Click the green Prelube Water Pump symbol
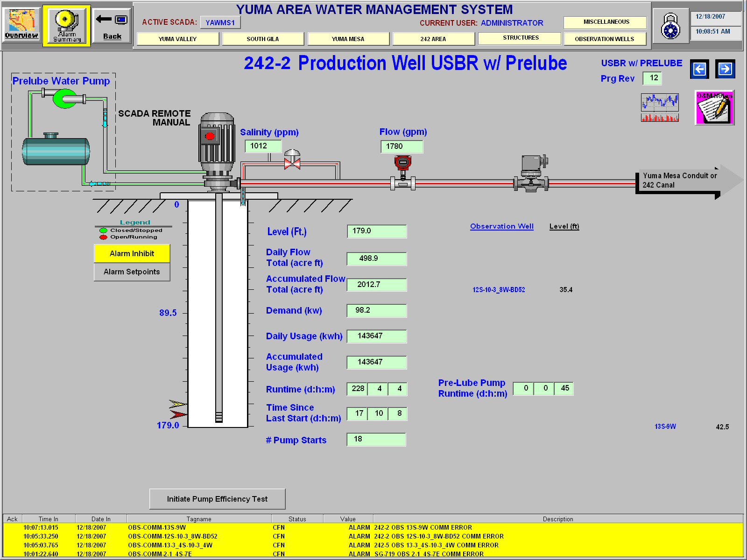The height and width of the screenshot is (560, 747). click(64, 98)
